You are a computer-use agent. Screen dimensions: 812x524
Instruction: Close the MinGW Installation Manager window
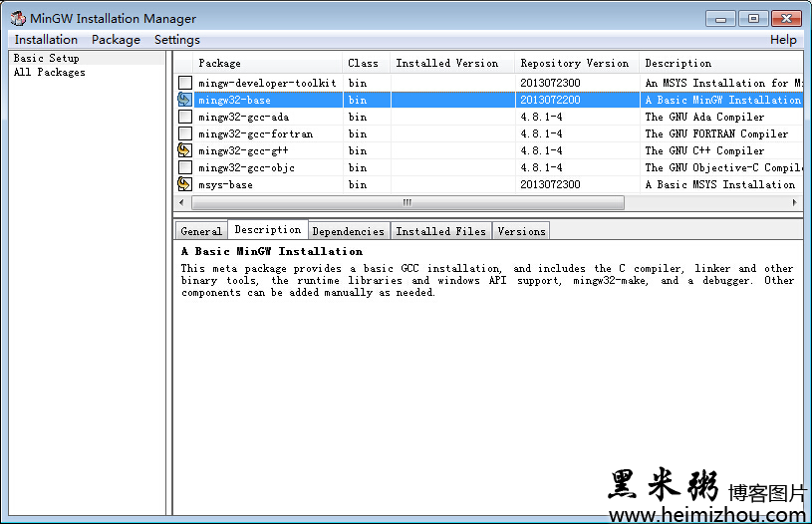point(786,19)
